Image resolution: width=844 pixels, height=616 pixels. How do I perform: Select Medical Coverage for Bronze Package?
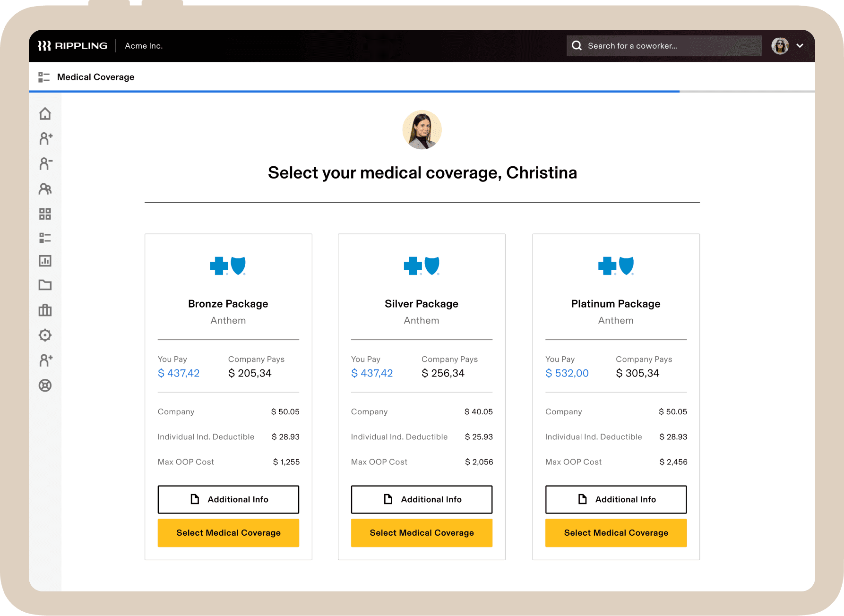point(228,533)
